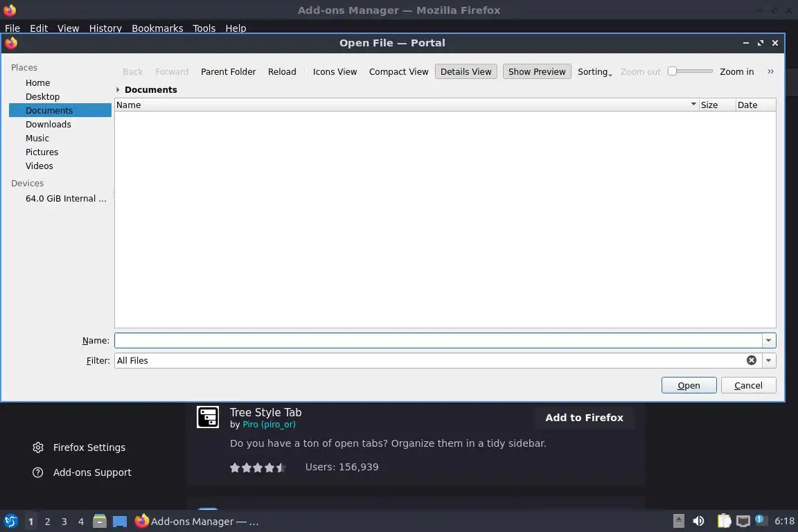Open the View menu
This screenshot has height=532, width=798.
point(68,28)
